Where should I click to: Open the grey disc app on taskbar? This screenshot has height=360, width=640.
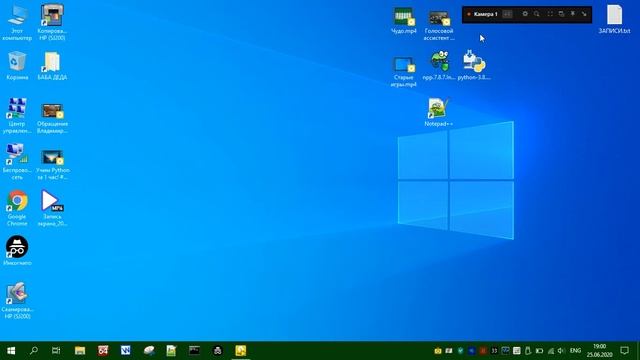point(149,351)
